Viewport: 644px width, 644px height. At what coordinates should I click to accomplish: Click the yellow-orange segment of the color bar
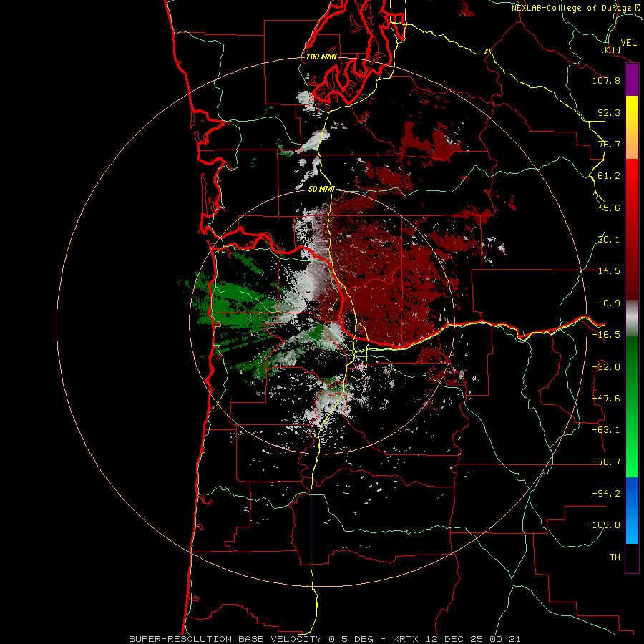tap(632, 127)
